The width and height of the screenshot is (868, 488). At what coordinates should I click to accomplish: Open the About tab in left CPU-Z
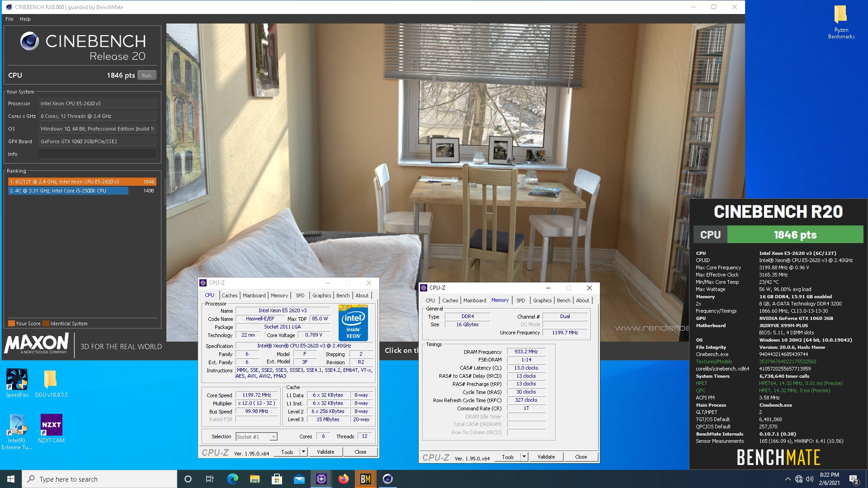pos(362,296)
